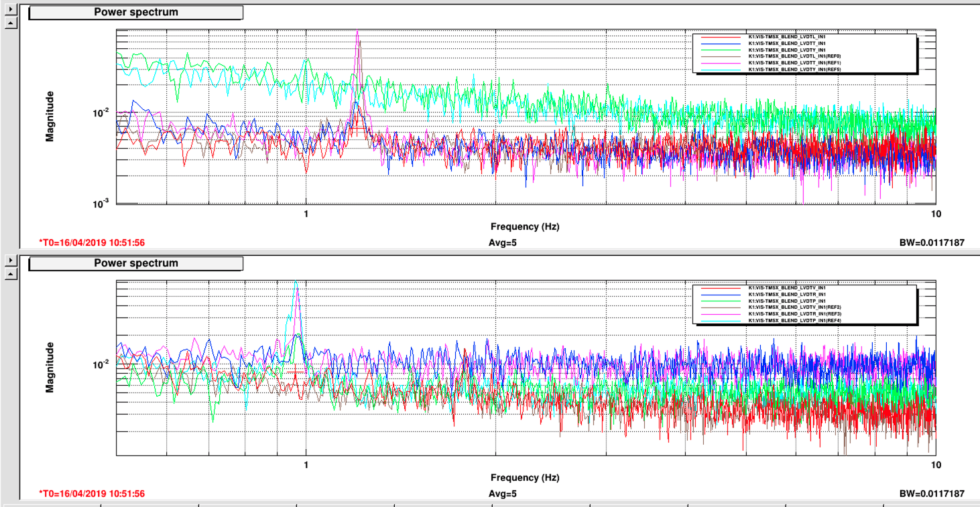
Task: Click the bottom plot's Magnitude axis label
Action: click(x=50, y=367)
